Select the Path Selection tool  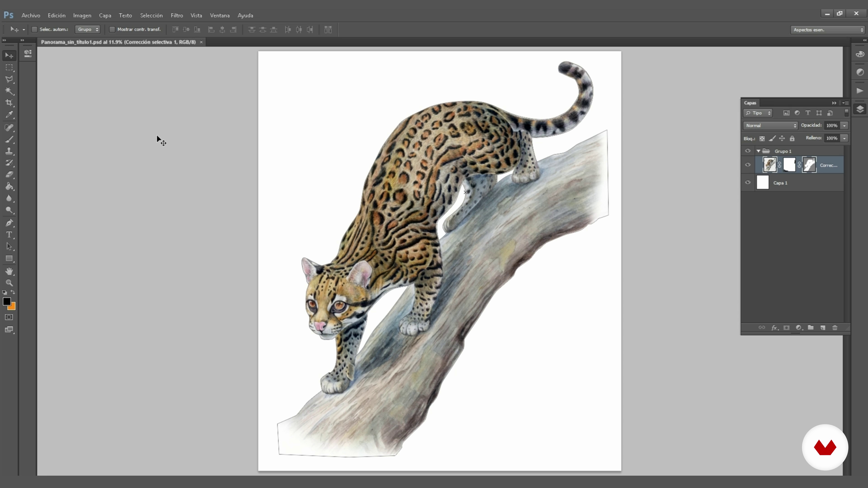(9, 246)
